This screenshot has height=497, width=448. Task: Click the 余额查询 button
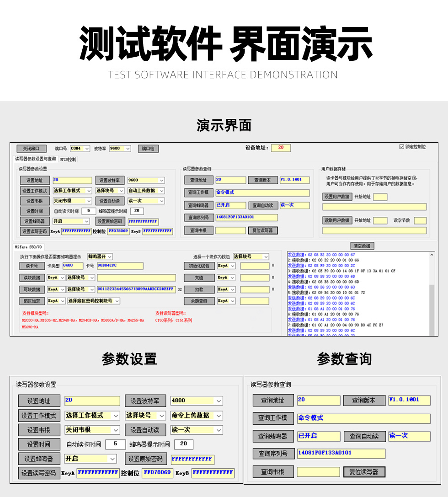pyautogui.click(x=199, y=301)
